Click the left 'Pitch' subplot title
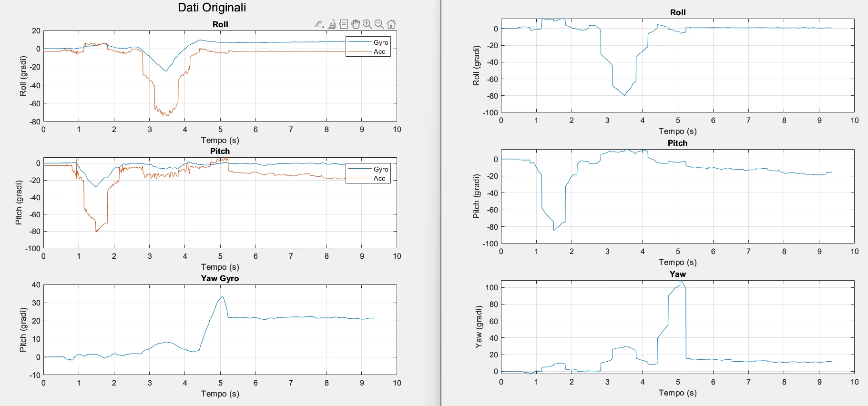The image size is (868, 406). tap(220, 151)
